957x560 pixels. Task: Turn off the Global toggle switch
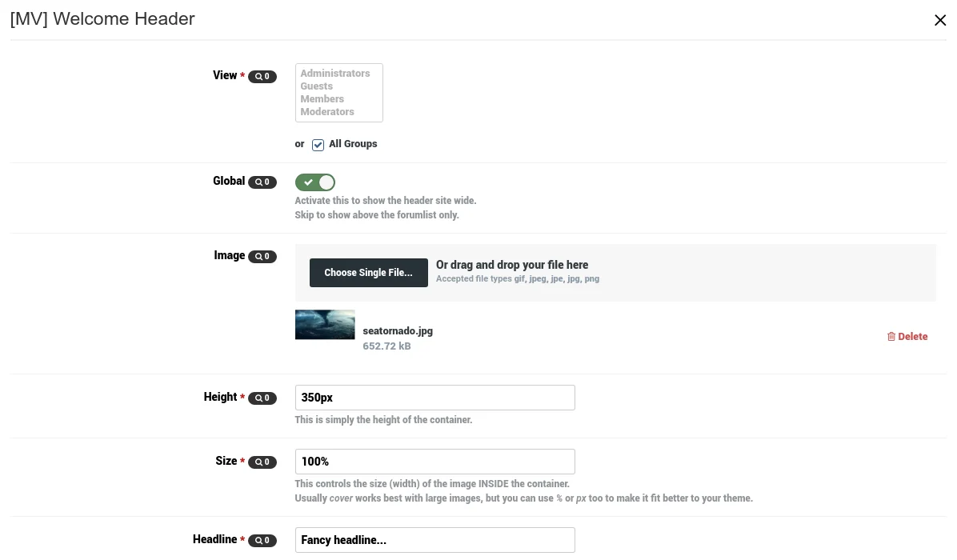click(x=315, y=182)
